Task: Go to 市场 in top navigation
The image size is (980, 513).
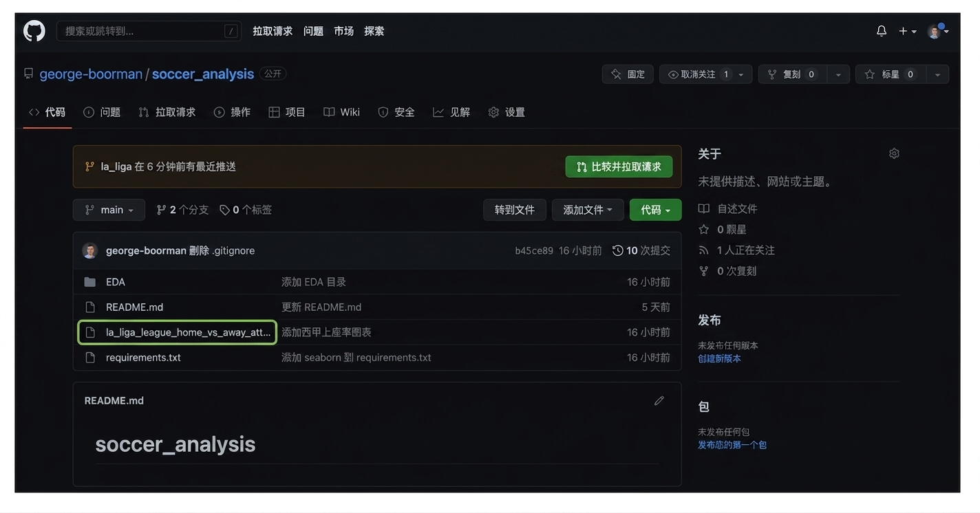Action: pyautogui.click(x=343, y=31)
